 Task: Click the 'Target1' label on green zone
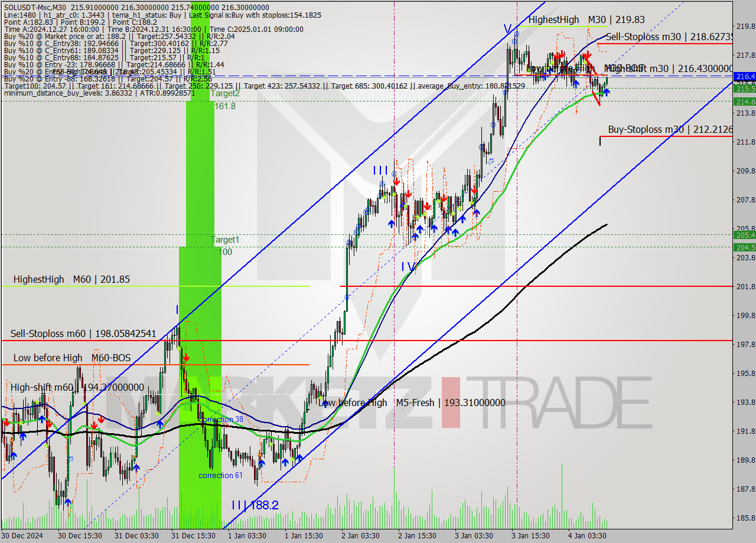tap(225, 240)
